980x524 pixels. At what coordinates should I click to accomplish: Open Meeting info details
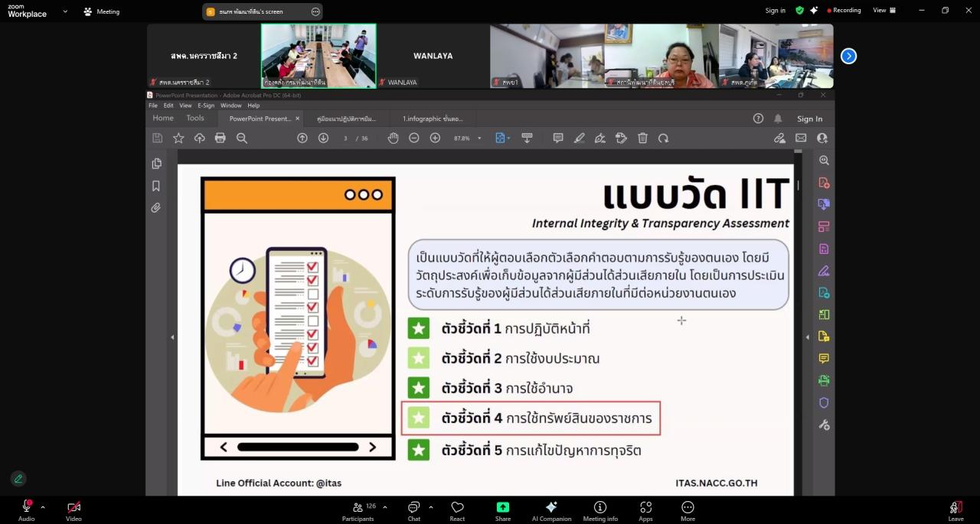(600, 509)
